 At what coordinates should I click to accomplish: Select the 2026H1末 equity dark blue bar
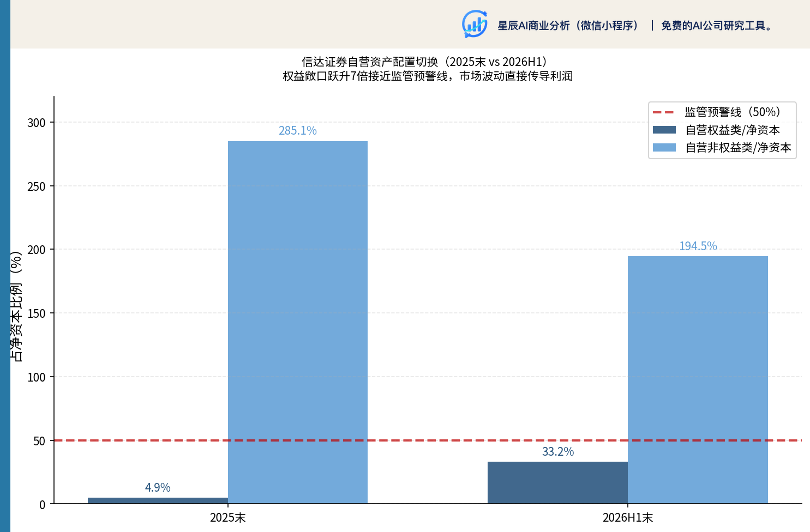pyautogui.click(x=557, y=482)
